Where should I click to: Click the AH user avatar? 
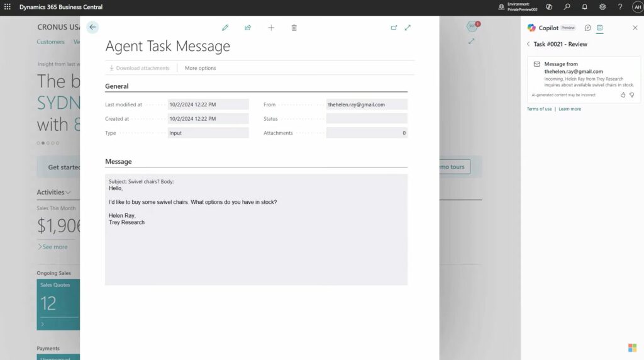click(638, 7)
